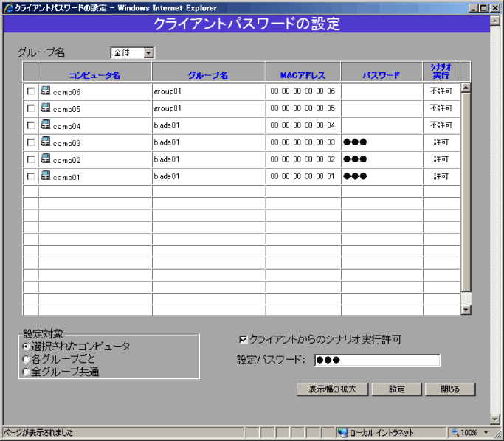Sort by シナリオ実行 column header
The image size is (504, 441).
click(x=441, y=72)
